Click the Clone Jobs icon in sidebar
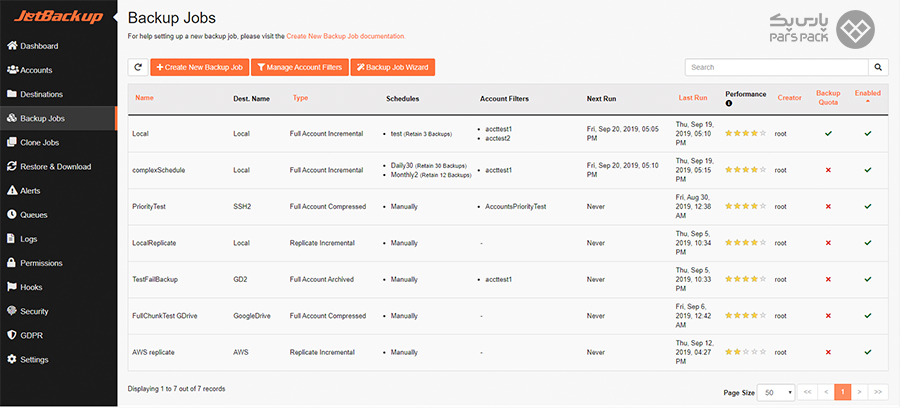 (12, 142)
